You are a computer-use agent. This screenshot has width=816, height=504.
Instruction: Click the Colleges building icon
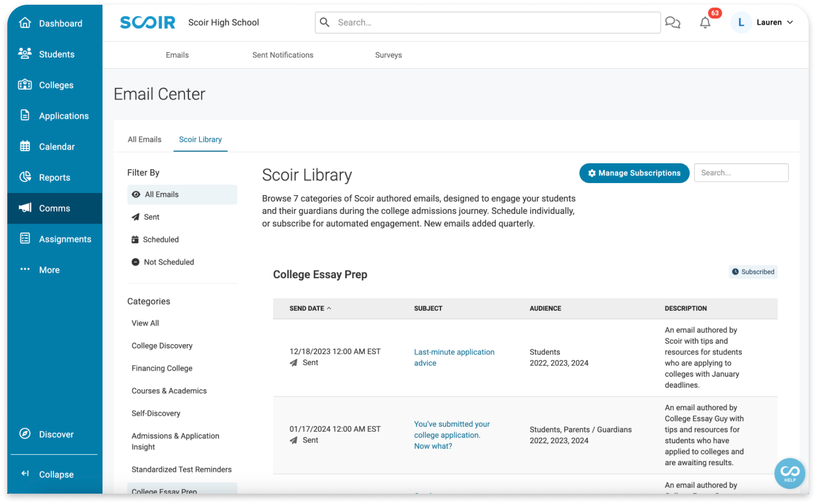[x=25, y=84]
